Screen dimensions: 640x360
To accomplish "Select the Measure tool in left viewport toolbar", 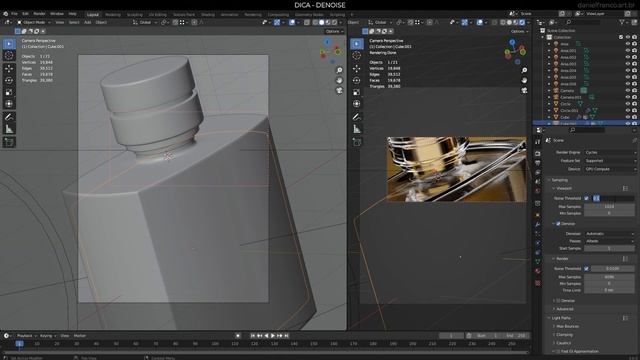I will point(9,129).
